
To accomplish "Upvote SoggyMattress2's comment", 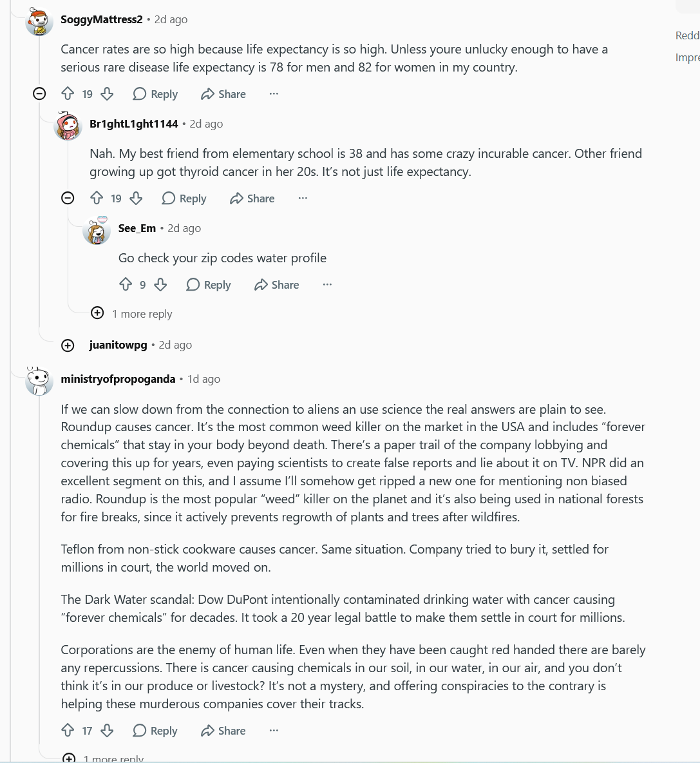I will click(68, 93).
